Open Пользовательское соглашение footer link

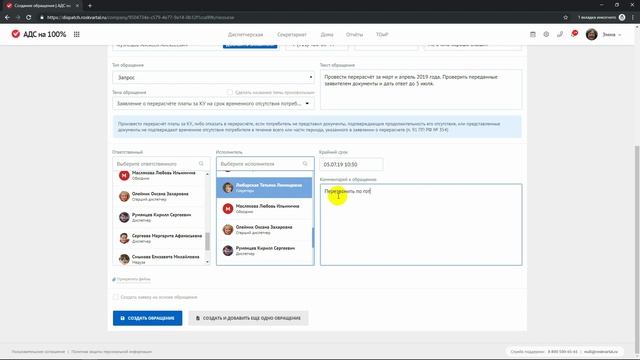click(38, 351)
